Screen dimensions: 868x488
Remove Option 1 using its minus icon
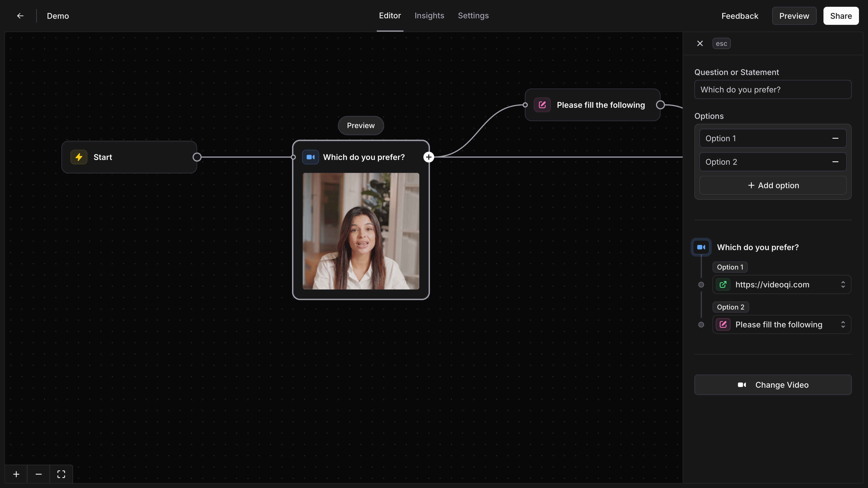pos(835,138)
